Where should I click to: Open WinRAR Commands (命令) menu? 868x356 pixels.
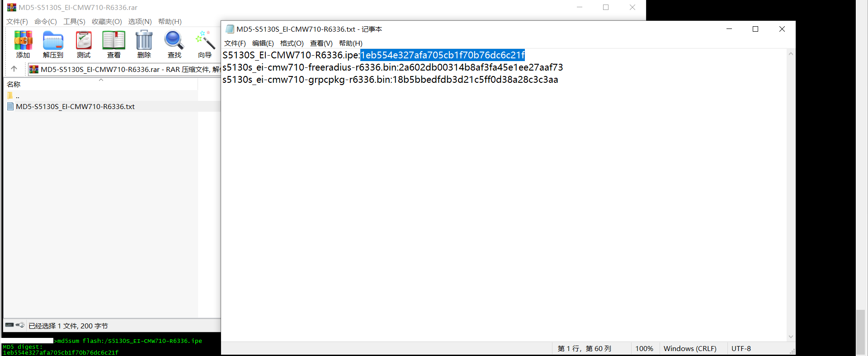pos(46,21)
